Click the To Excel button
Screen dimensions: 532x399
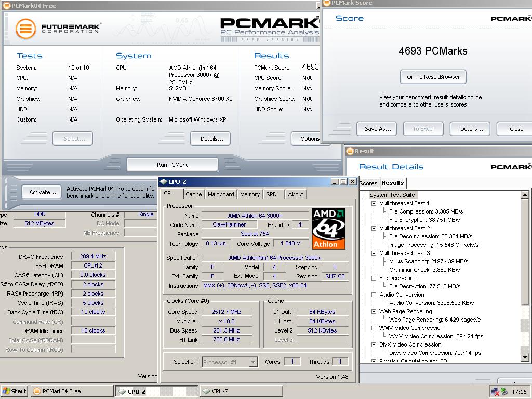point(423,129)
